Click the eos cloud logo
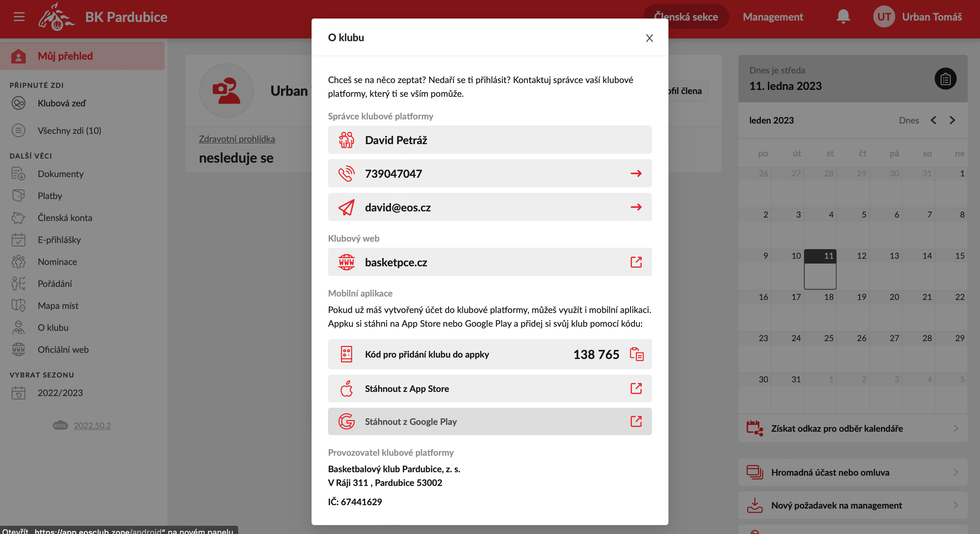This screenshot has height=534, width=980. 60,426
